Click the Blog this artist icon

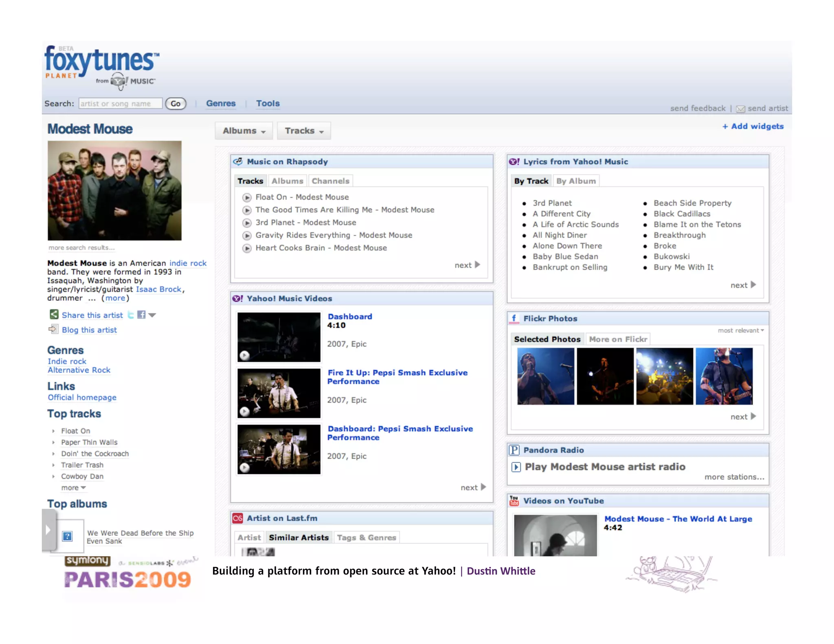pyautogui.click(x=53, y=329)
